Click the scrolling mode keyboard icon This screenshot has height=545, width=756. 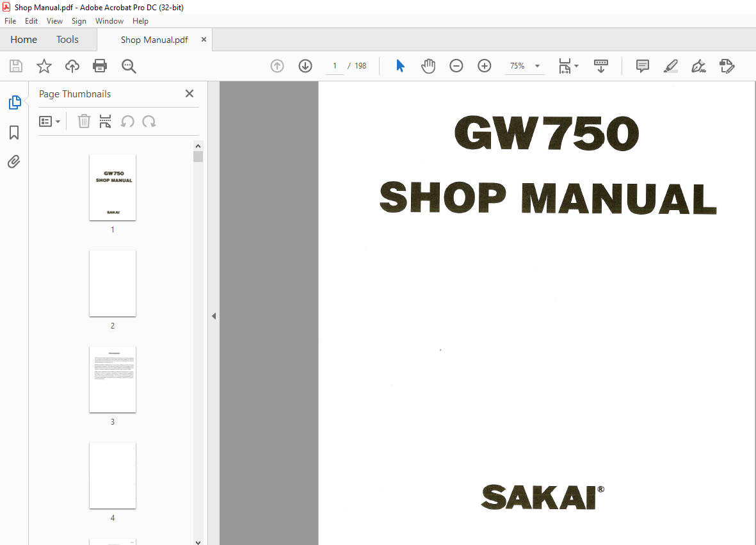pyautogui.click(x=600, y=66)
